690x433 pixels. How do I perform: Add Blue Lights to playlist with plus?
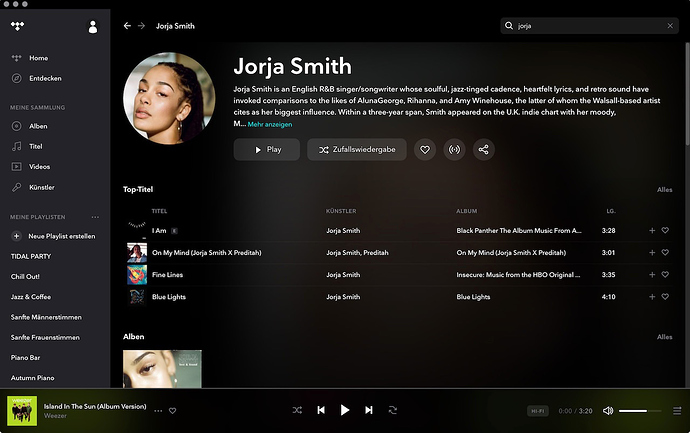652,297
